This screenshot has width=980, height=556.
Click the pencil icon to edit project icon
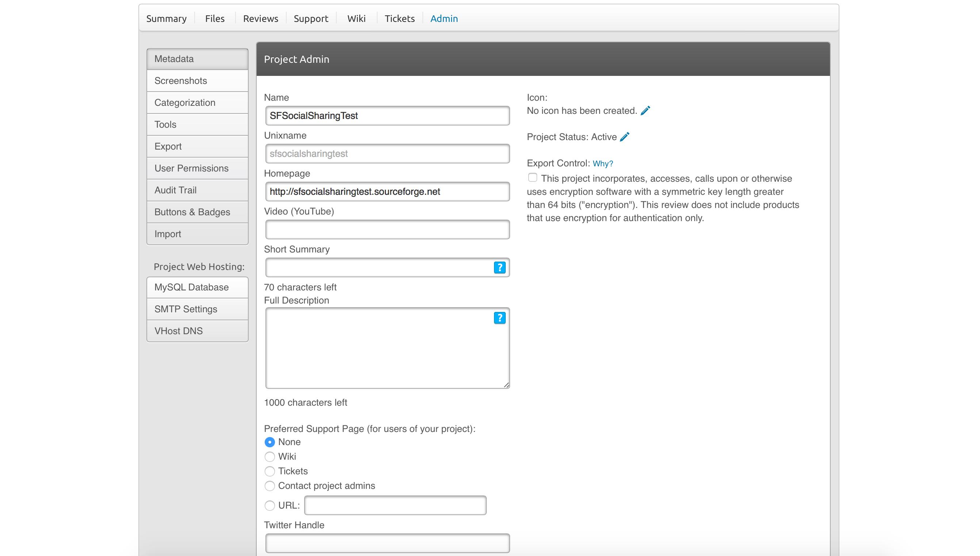[645, 111]
